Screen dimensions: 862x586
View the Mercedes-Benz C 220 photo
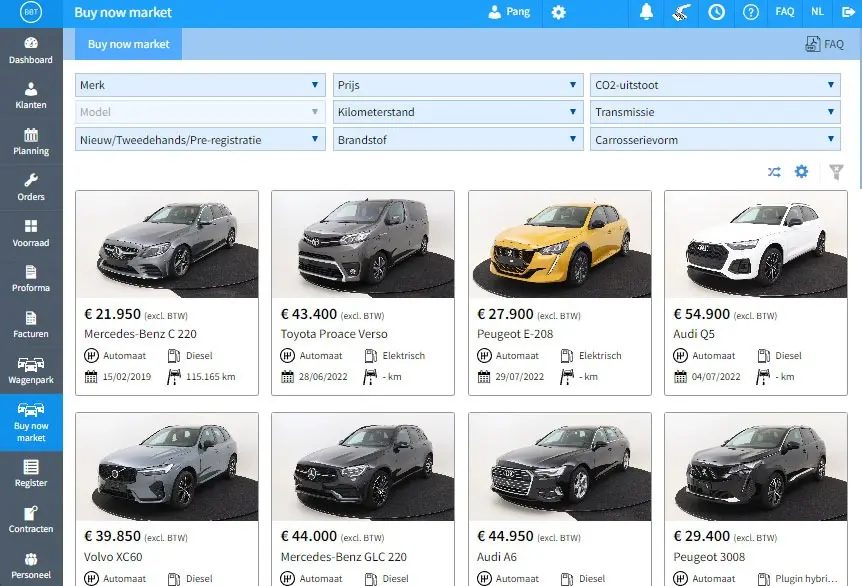click(167, 245)
